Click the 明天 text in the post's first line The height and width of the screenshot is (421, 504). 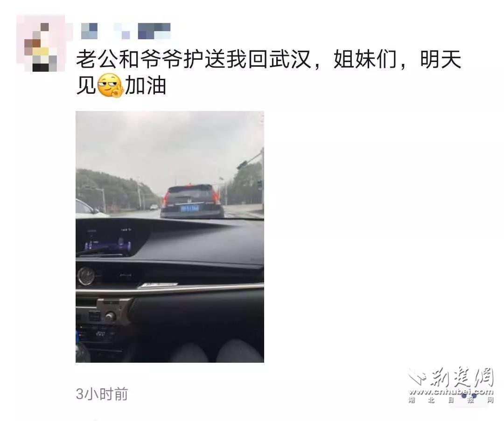pyautogui.click(x=441, y=60)
